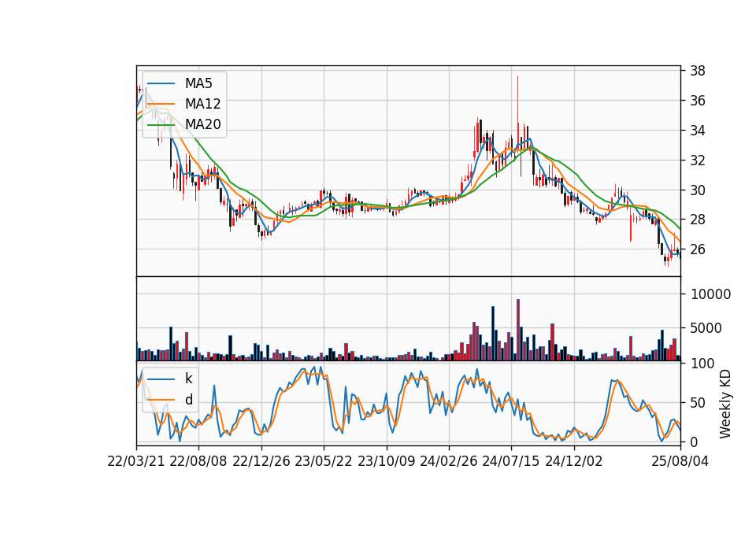
Task: Click the k legend label in KD panel
Action: pyautogui.click(x=188, y=379)
